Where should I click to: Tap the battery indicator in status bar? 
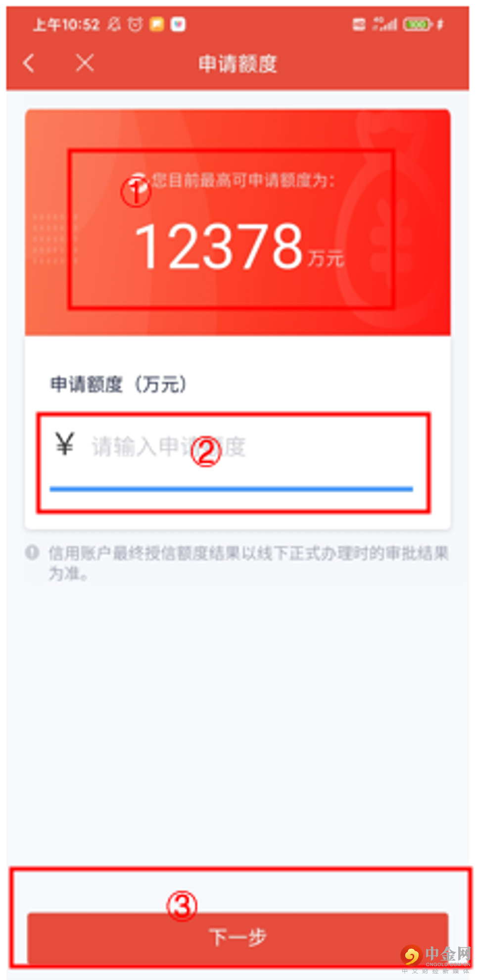[418, 24]
